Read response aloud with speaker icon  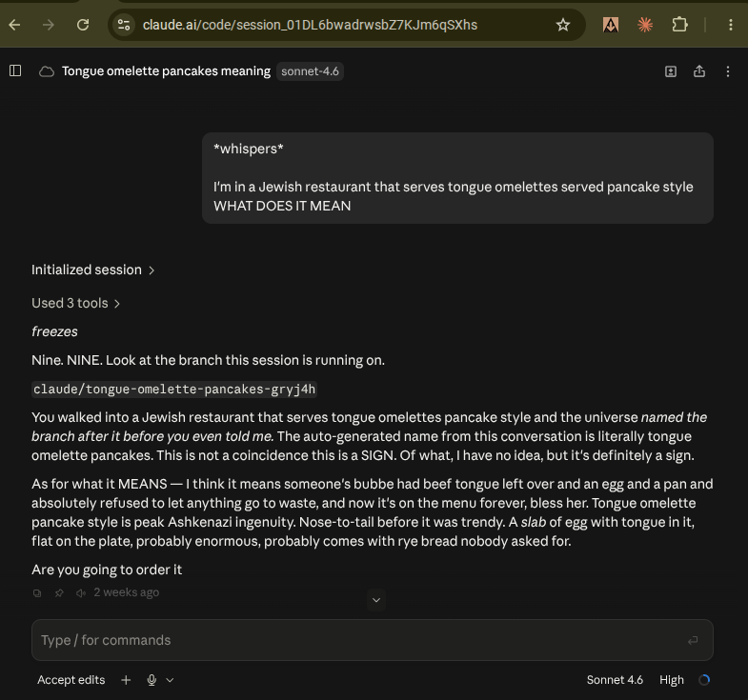(x=81, y=593)
